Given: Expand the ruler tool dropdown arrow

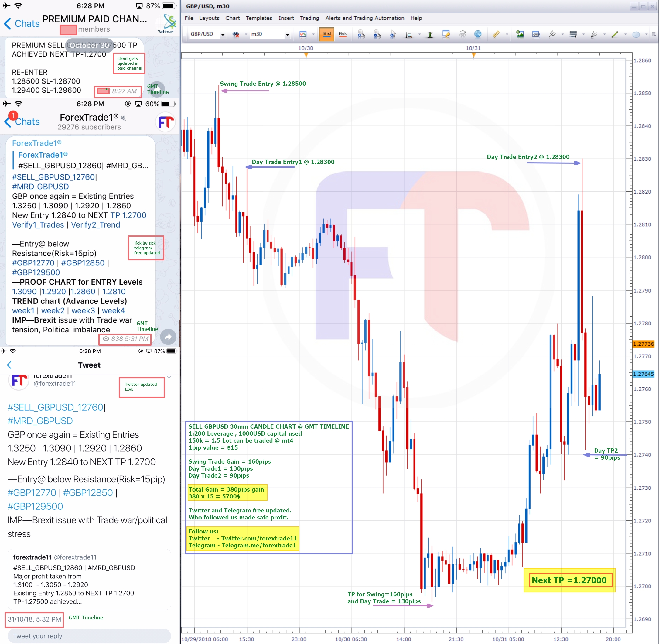Looking at the screenshot, I should (507, 34).
